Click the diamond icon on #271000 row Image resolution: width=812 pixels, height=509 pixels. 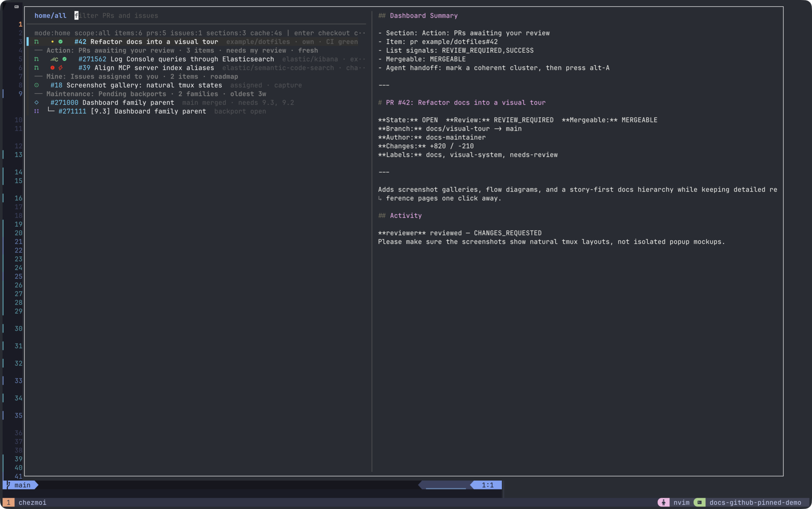37,103
